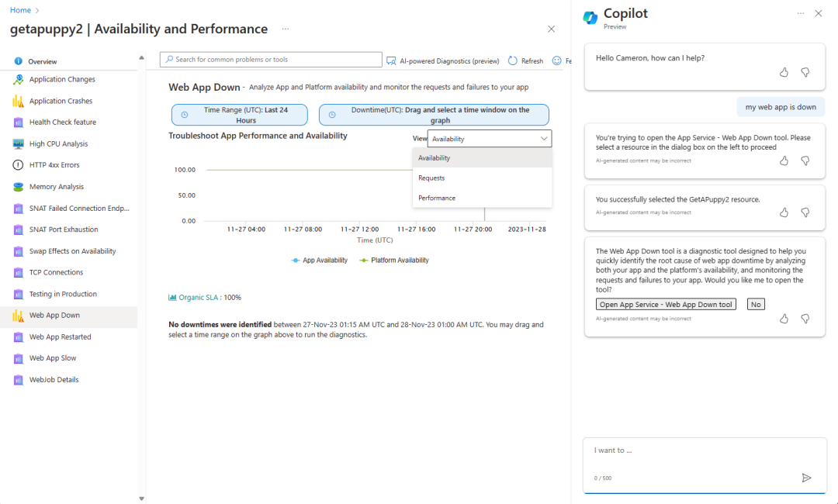The height and width of the screenshot is (504, 838).
Task: Click the Home breadcrumb link
Action: tap(20, 10)
